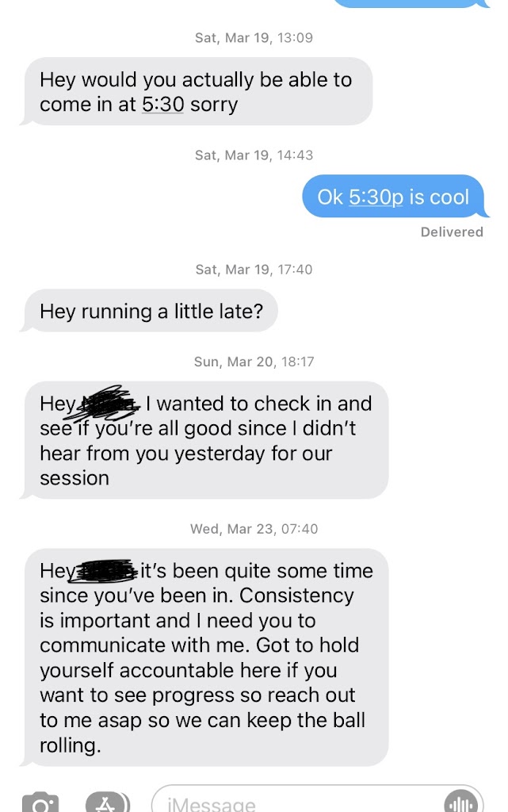Tap the Sat, Mar 19, 13:09 timestamp

click(x=254, y=38)
